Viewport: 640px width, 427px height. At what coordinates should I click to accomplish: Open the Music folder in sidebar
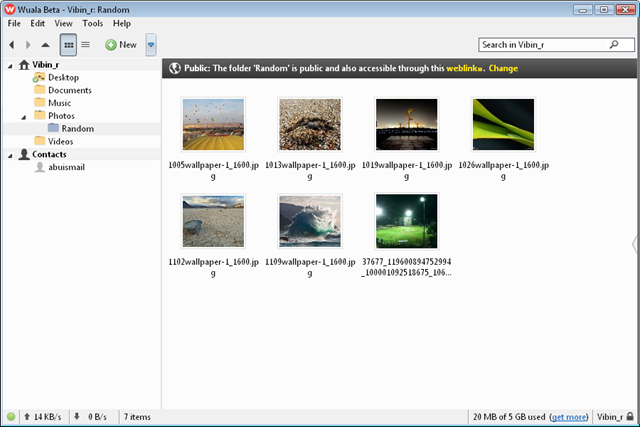(x=60, y=103)
